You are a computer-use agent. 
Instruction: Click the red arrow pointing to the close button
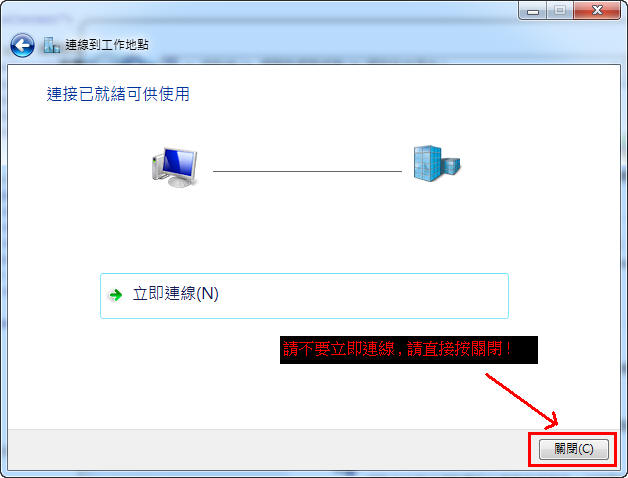pos(521,401)
